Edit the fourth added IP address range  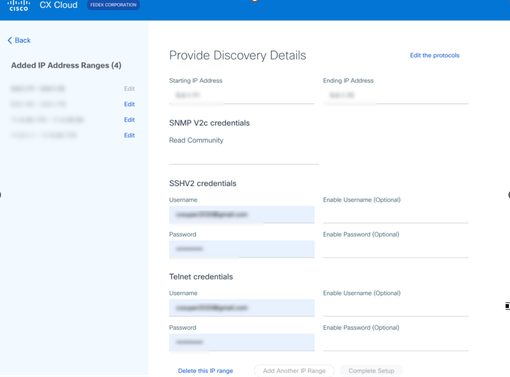tap(129, 135)
